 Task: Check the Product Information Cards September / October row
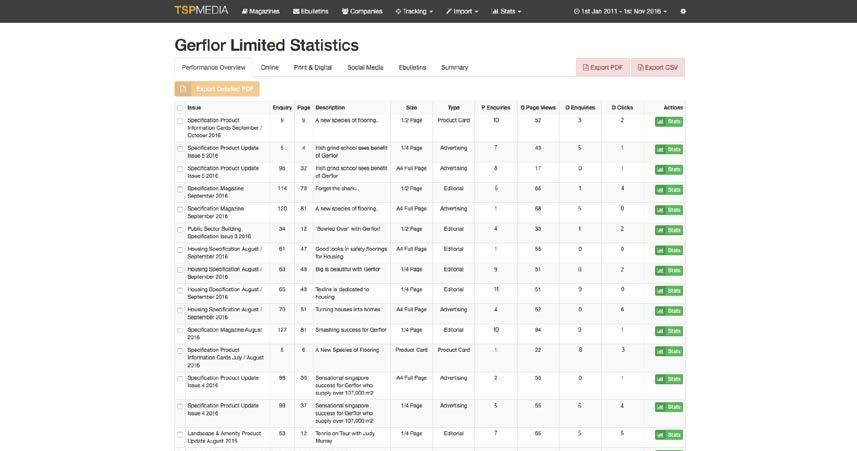pos(180,121)
